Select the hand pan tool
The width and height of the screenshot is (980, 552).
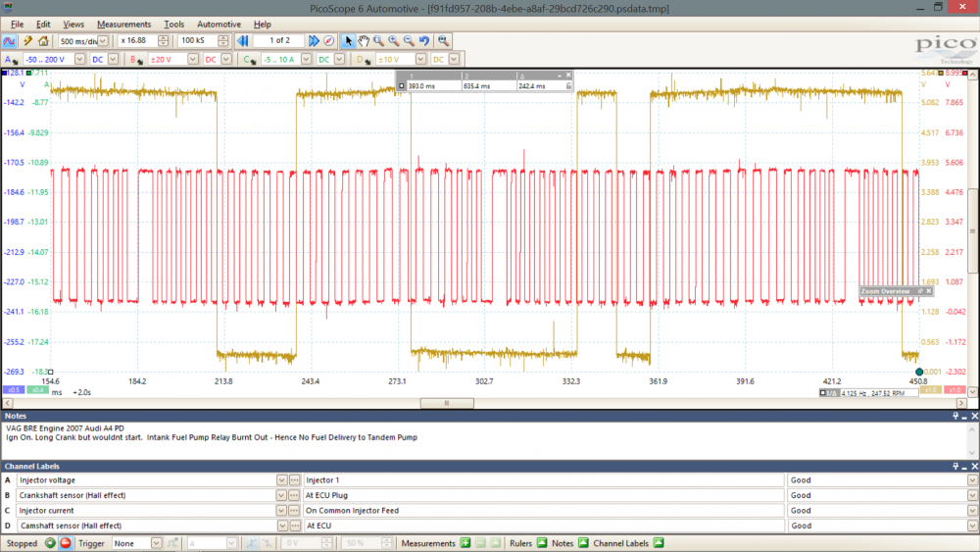(364, 40)
